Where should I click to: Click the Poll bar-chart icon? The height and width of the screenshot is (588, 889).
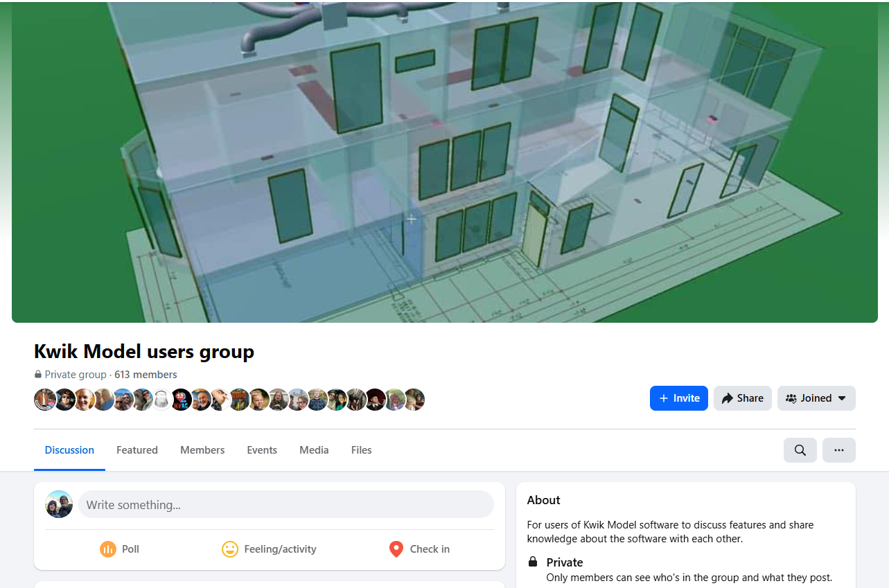[x=107, y=549]
